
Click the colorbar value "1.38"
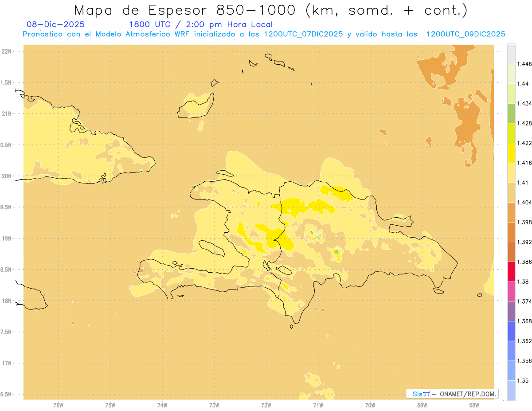[x=523, y=282]
